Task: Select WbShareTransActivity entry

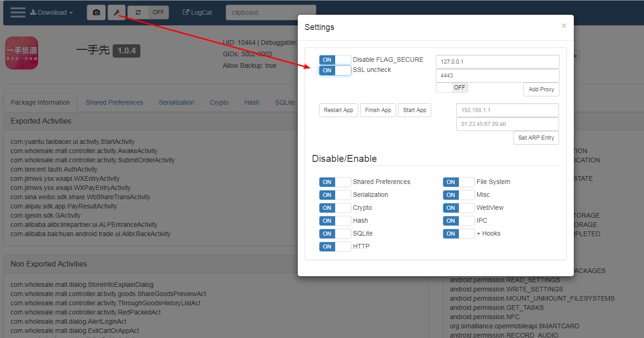Action: click(x=80, y=197)
